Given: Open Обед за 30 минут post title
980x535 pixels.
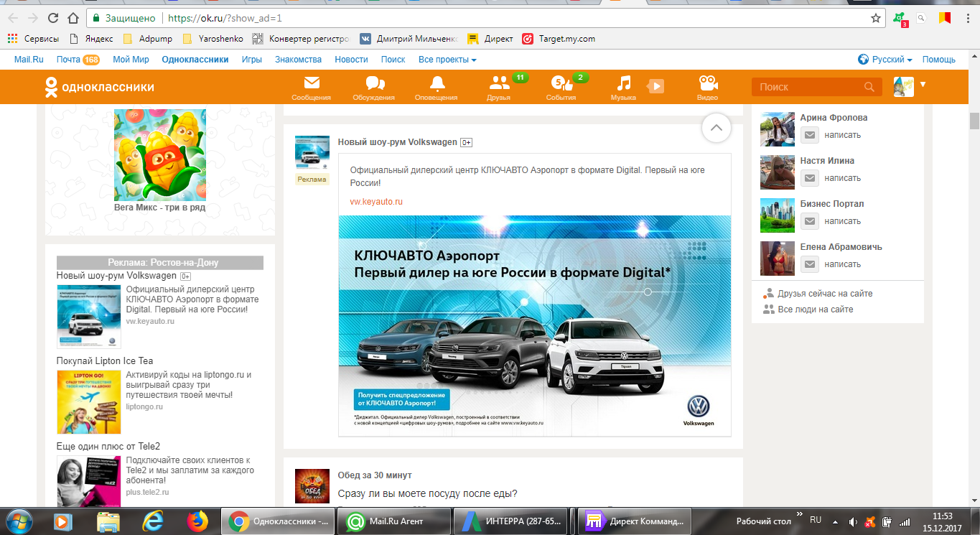Looking at the screenshot, I should (375, 475).
